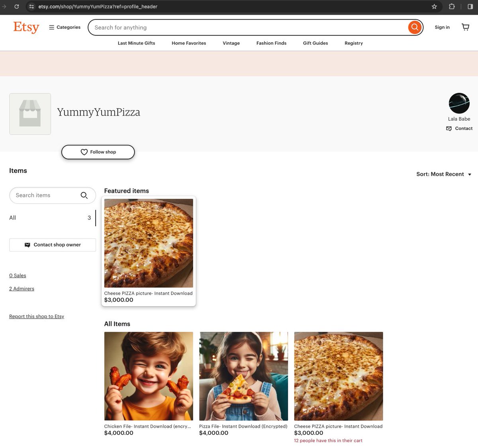Viewport: 478px width, 448px height.
Task: Toggle Follow shop heart button
Action: click(98, 152)
